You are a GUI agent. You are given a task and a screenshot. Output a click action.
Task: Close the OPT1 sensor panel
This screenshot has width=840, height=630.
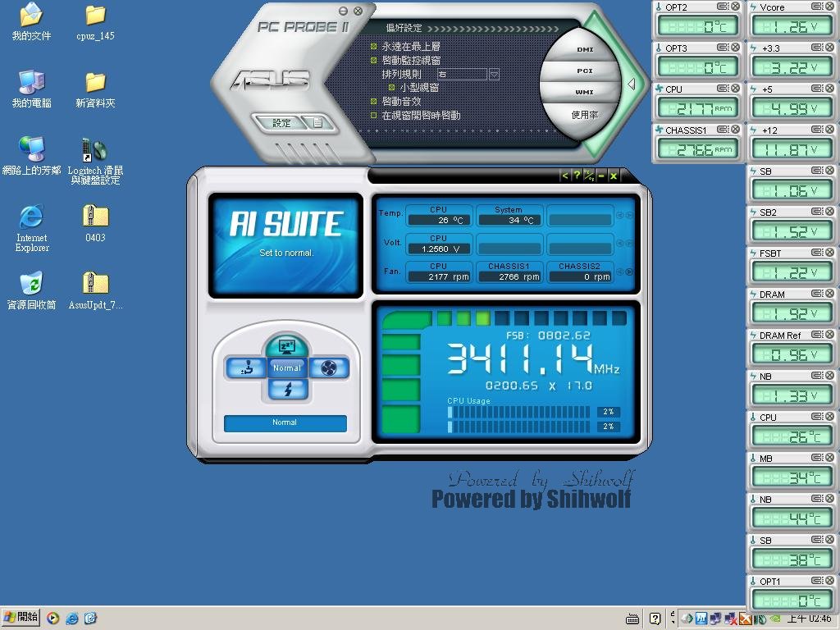pyautogui.click(x=830, y=580)
